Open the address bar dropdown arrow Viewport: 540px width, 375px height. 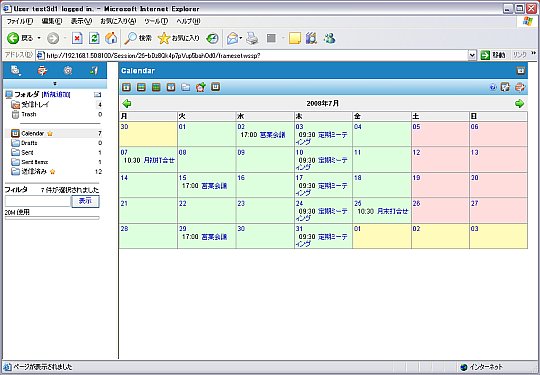[x=472, y=55]
